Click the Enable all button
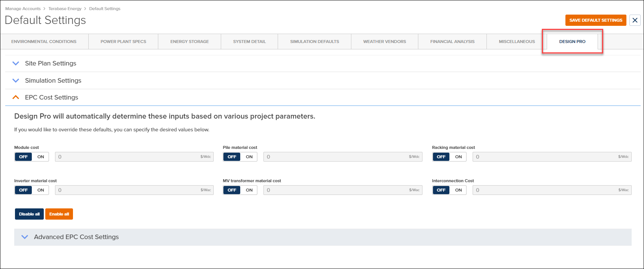Viewport: 644px width, 269px height. pos(59,214)
